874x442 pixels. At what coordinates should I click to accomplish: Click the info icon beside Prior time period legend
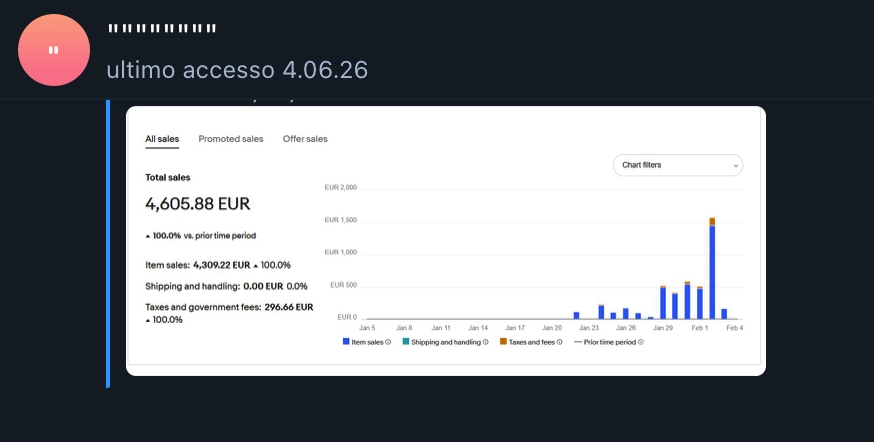pyautogui.click(x=640, y=342)
